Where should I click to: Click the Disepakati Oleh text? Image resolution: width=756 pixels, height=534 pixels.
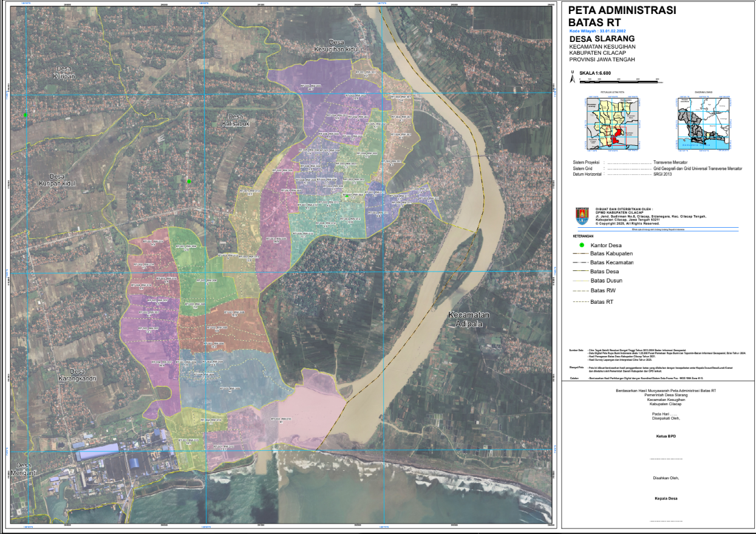click(x=666, y=419)
